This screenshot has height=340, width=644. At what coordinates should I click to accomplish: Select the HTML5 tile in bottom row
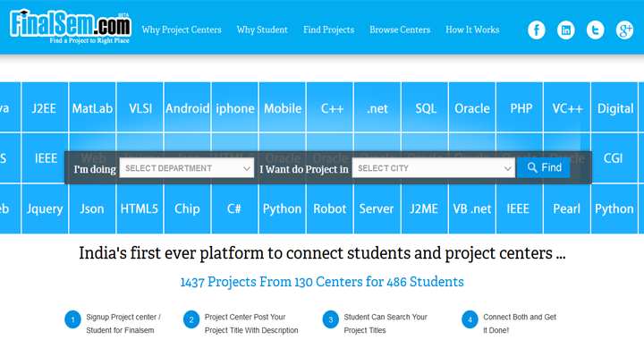click(x=140, y=208)
